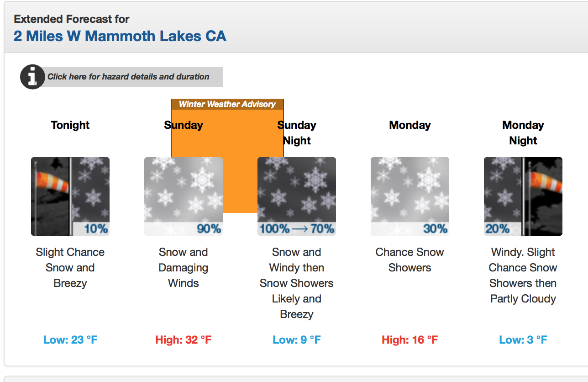Select the Monday Night period label

(523, 133)
